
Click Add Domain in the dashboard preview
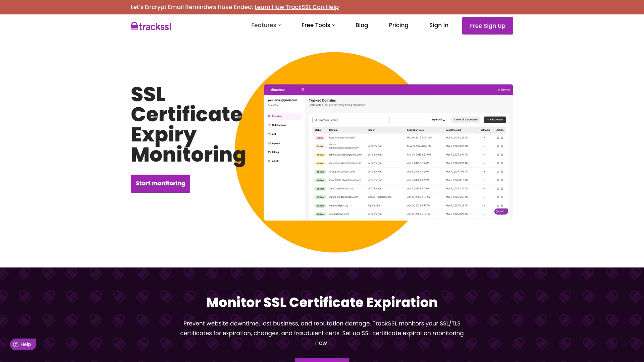(495, 120)
